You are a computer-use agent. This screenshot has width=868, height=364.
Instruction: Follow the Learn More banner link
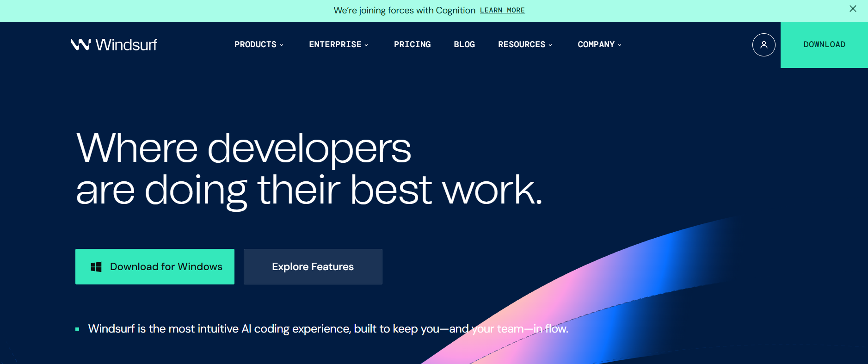[x=502, y=10]
